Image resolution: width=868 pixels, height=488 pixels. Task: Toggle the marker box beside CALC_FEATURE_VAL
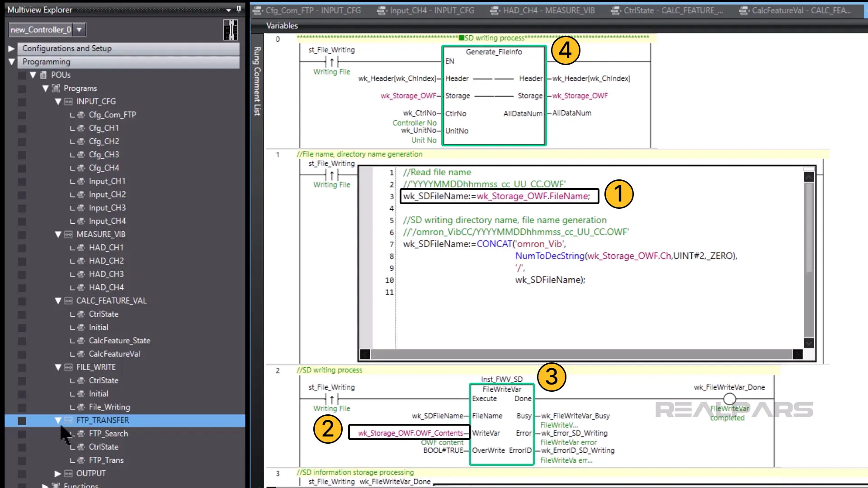pos(22,301)
